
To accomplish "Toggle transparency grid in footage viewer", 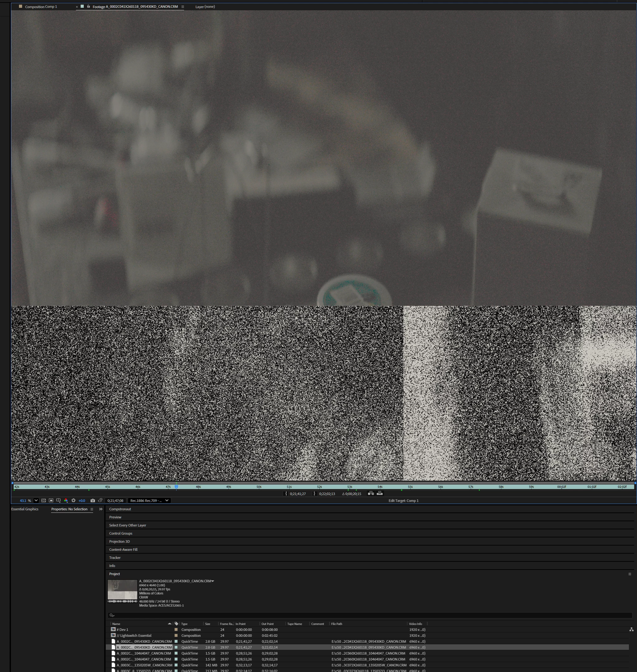I will (x=44, y=500).
